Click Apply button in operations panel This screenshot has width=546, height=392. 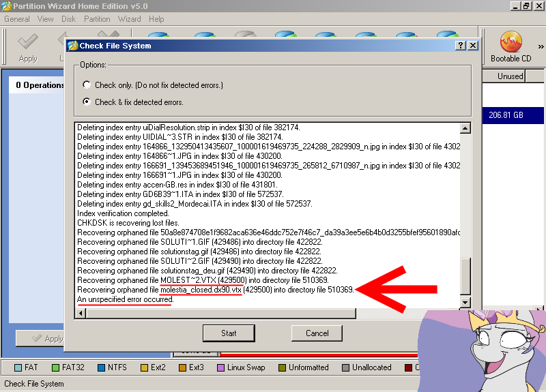[40, 338]
